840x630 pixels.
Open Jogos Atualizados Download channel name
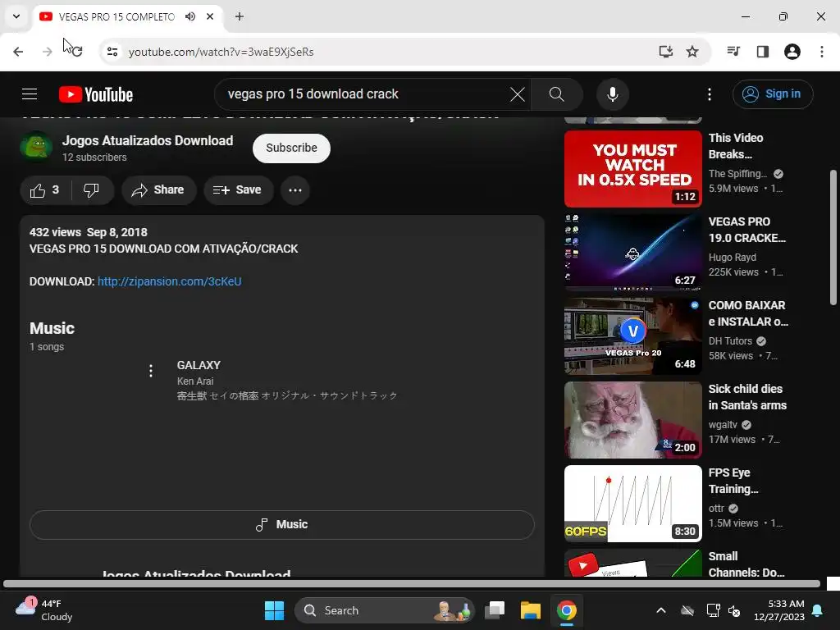point(148,140)
